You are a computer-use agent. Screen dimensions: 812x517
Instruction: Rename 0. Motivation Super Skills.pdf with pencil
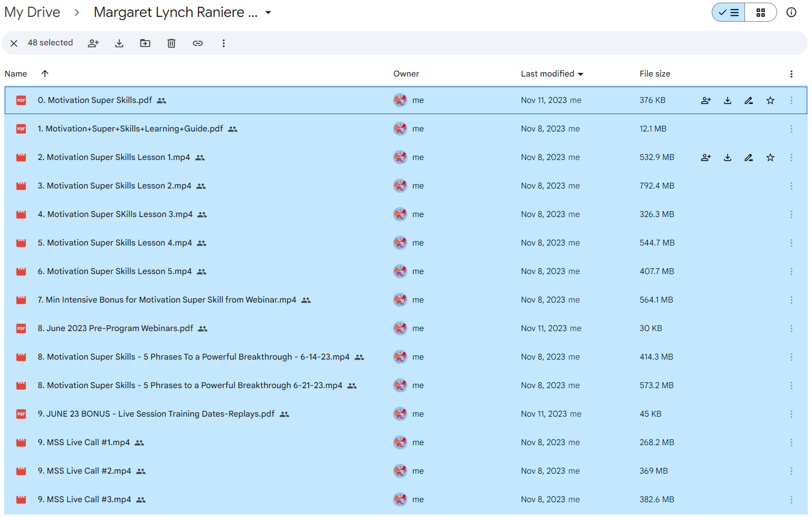749,100
